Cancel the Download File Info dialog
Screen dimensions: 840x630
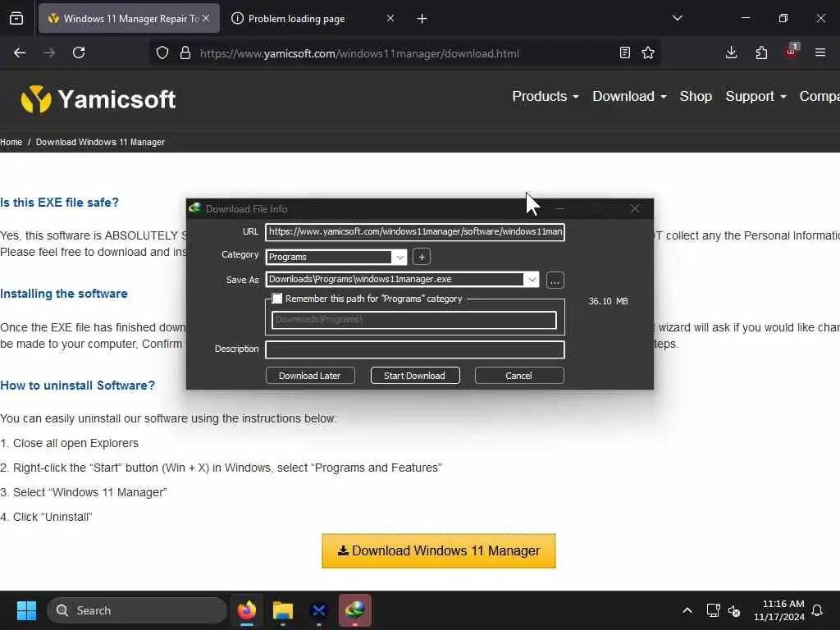coord(519,376)
